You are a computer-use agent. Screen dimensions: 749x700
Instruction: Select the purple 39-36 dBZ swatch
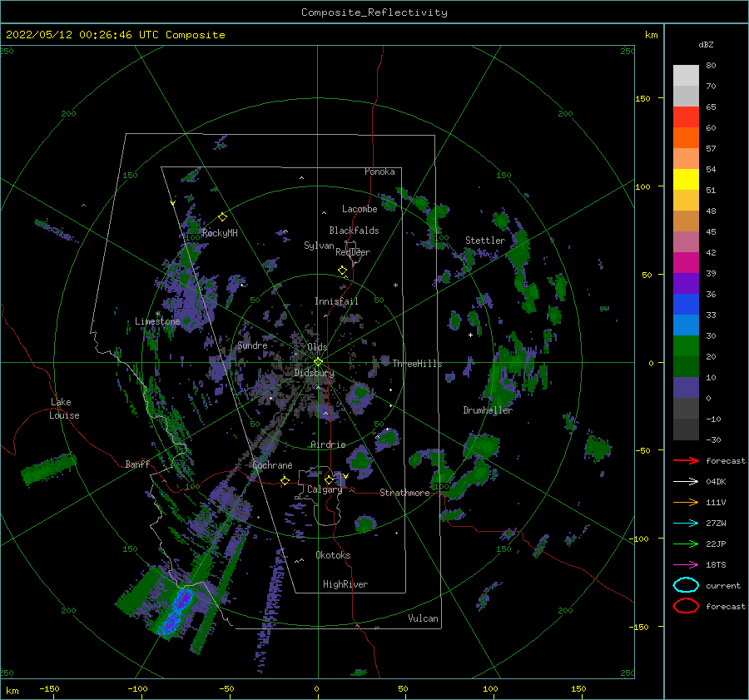[x=686, y=284]
